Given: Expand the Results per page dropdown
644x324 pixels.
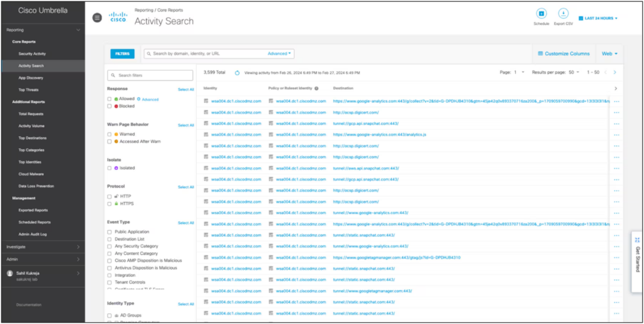Looking at the screenshot, I should coord(574,72).
